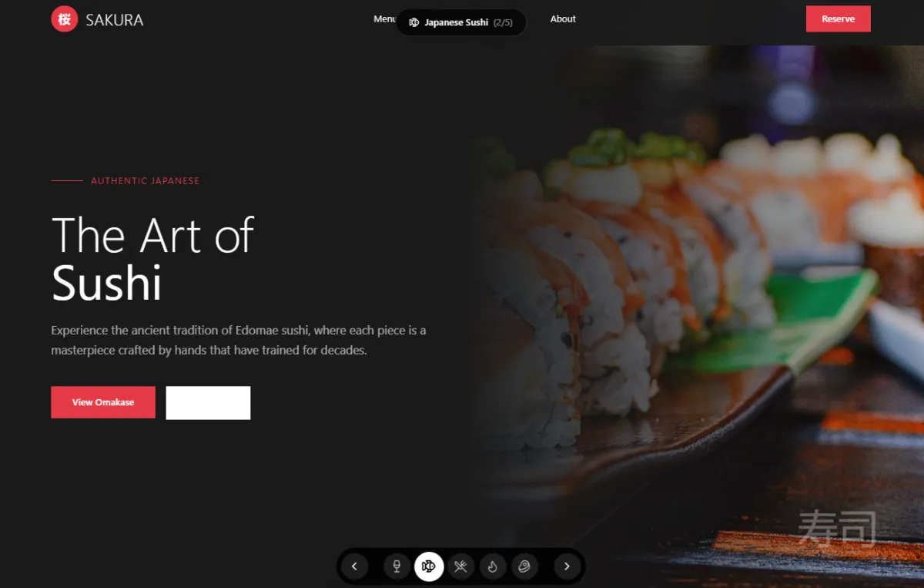
Task: Open the Menu navigation item
Action: (x=384, y=18)
